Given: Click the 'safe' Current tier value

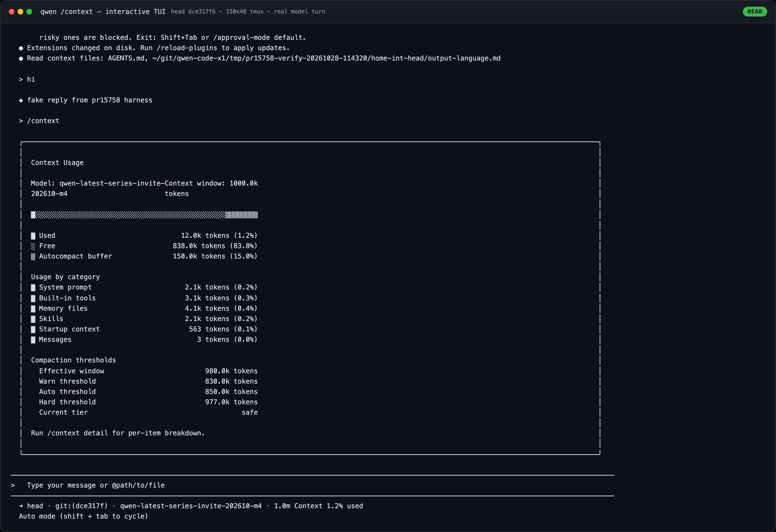Looking at the screenshot, I should pyautogui.click(x=250, y=412).
